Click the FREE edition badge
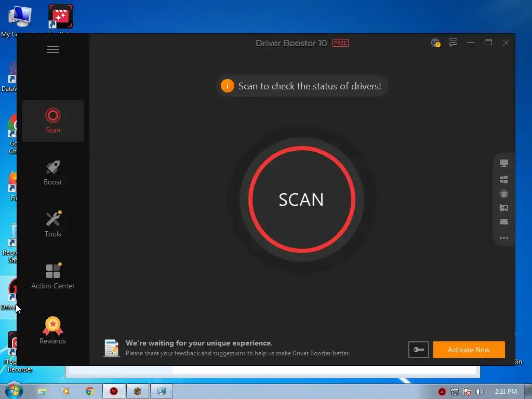The image size is (532, 399). (340, 43)
